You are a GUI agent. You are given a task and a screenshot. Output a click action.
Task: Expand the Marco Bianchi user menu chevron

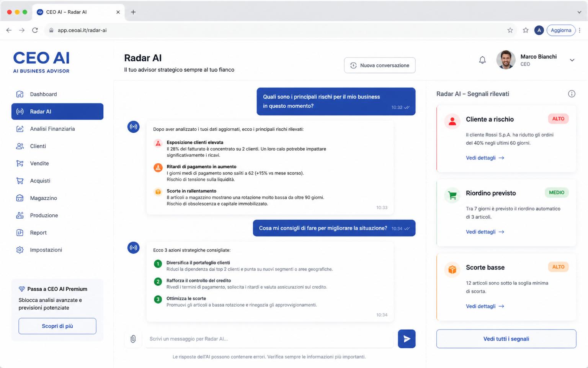[x=572, y=60]
